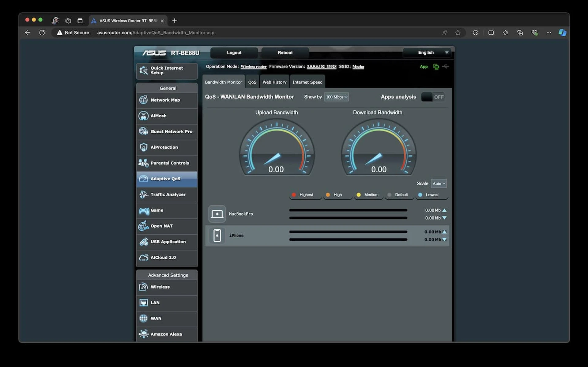588x367 pixels.
Task: Click the iPhone device icon
Action: pyautogui.click(x=217, y=235)
